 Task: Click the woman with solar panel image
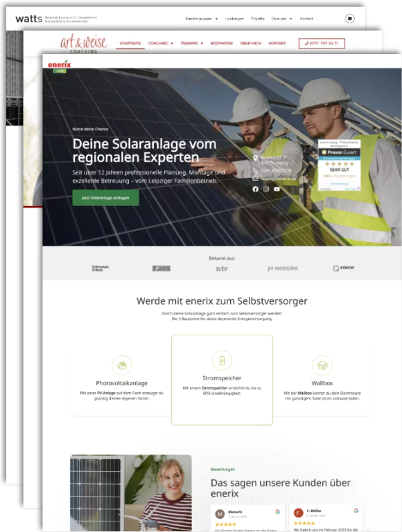[x=131, y=493]
